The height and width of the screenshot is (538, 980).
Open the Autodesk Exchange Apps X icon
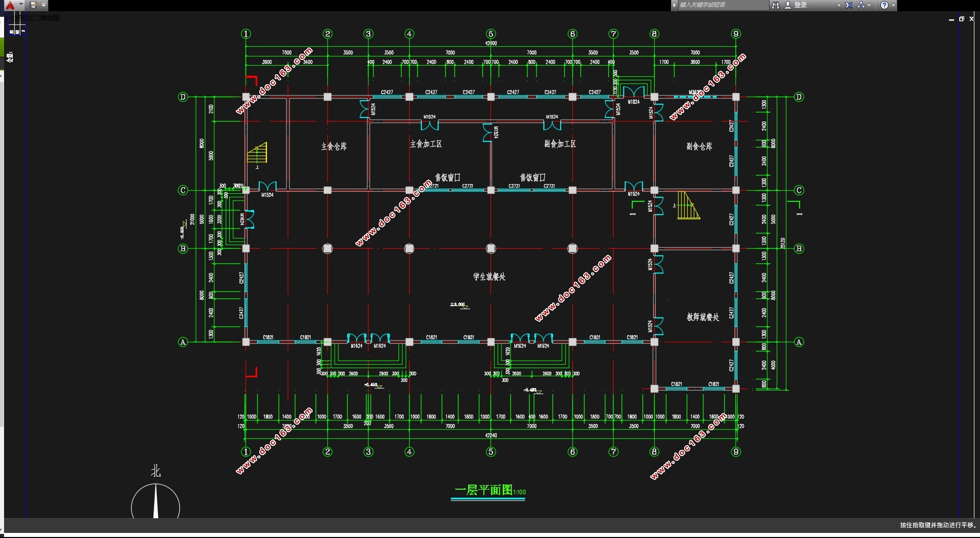tap(849, 5)
